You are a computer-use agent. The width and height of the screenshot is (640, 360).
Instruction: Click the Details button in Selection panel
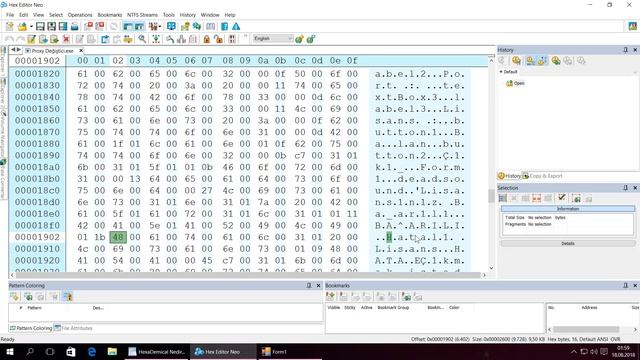568,243
